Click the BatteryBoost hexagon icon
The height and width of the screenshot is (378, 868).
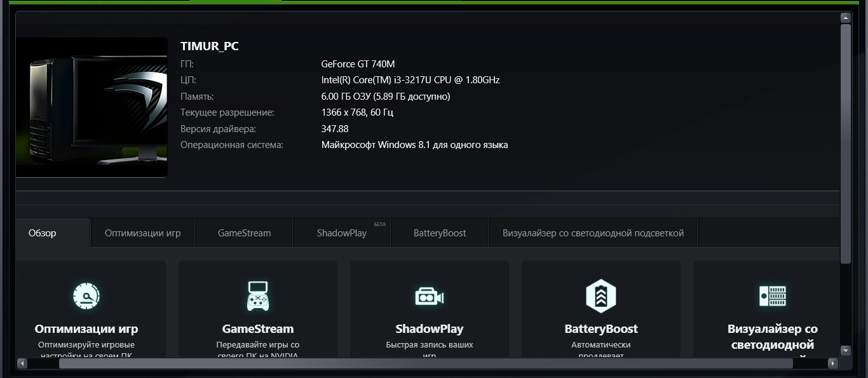tap(600, 296)
